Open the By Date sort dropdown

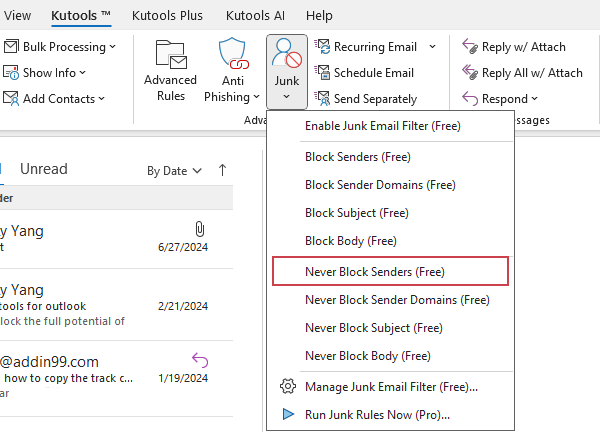point(175,171)
